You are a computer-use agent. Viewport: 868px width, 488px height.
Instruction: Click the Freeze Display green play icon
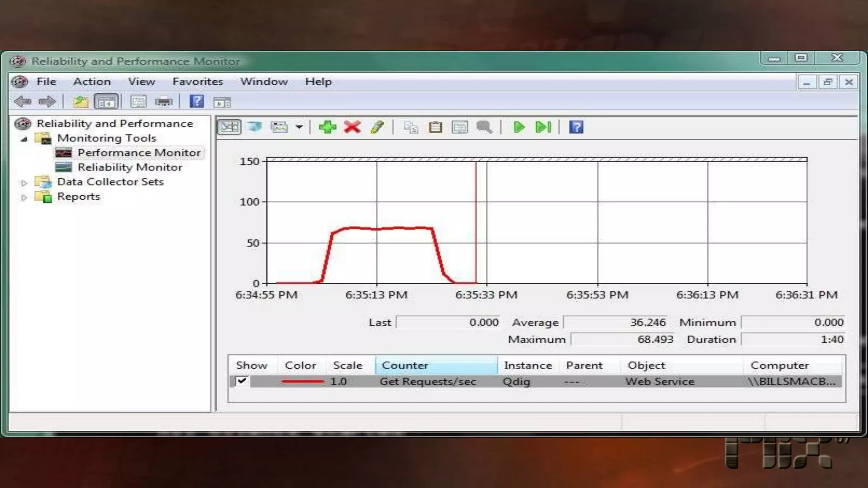519,127
